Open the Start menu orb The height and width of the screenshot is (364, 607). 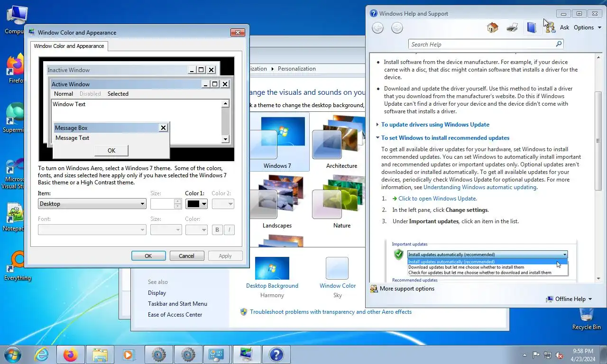click(x=13, y=355)
